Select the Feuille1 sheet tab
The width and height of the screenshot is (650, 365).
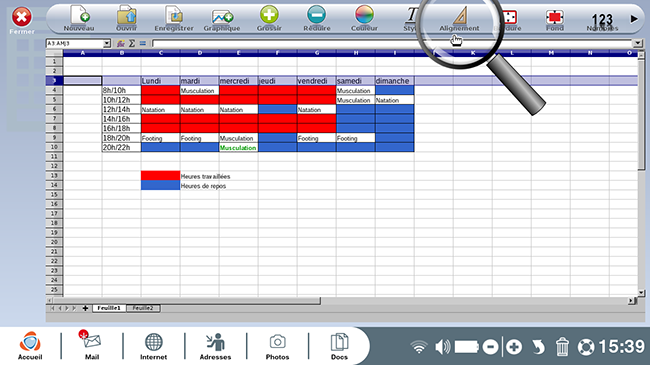(109, 308)
